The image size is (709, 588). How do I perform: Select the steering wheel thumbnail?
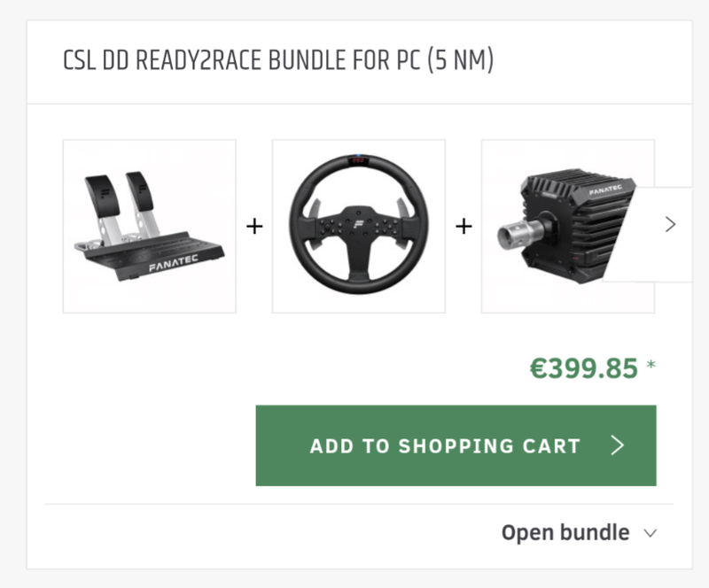click(x=359, y=226)
